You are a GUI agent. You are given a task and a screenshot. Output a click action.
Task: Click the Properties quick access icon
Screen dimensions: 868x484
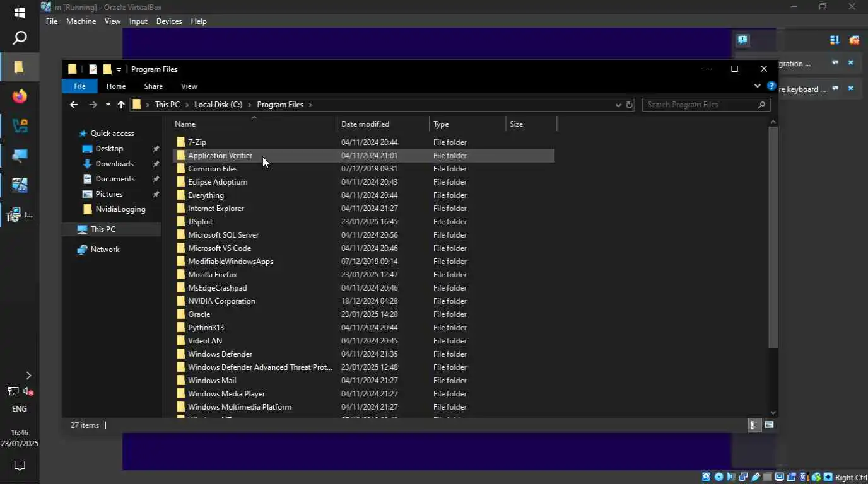[x=93, y=69]
